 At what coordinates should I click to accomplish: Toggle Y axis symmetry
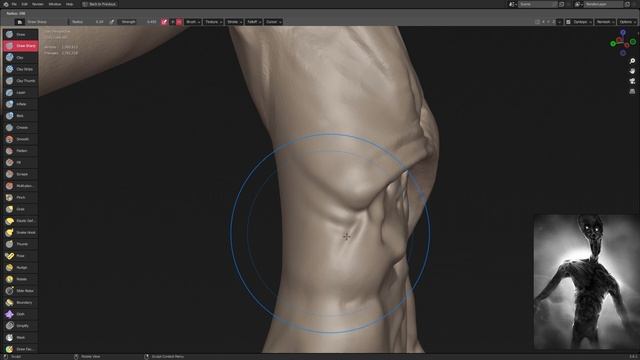click(548, 22)
